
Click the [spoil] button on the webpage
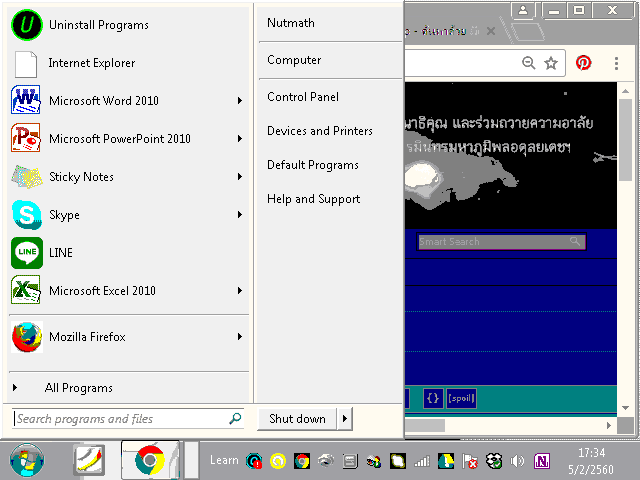click(461, 398)
